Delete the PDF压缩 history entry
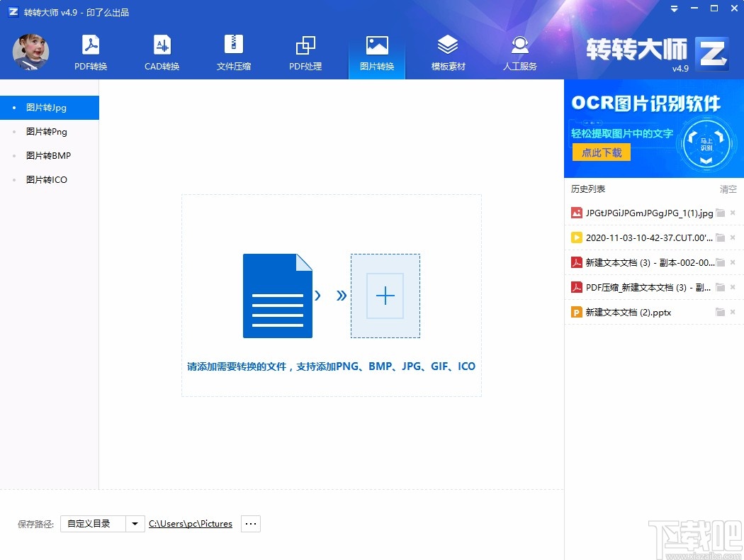The height and width of the screenshot is (560, 744). tap(733, 287)
